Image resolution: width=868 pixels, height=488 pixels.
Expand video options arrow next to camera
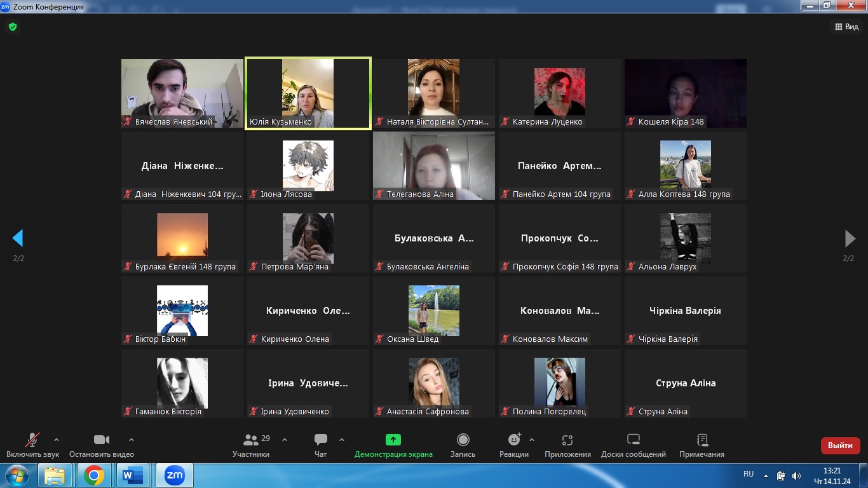coord(132,439)
